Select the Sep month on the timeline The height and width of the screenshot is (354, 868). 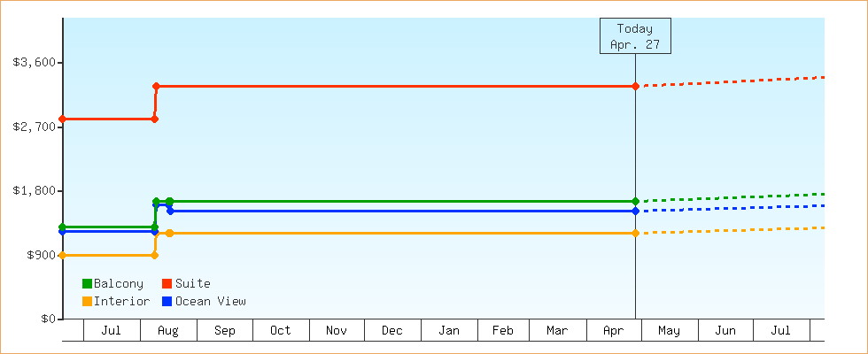coord(225,331)
